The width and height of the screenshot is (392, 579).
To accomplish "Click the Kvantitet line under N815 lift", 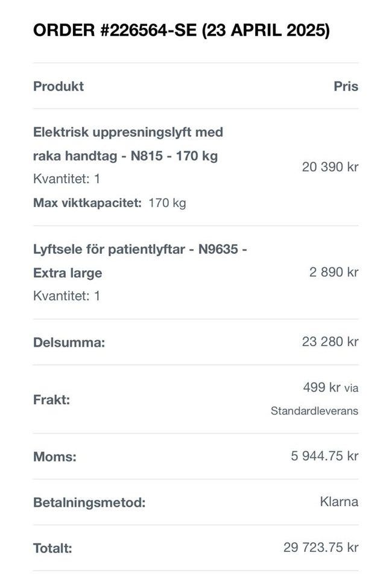I will (x=66, y=179).
